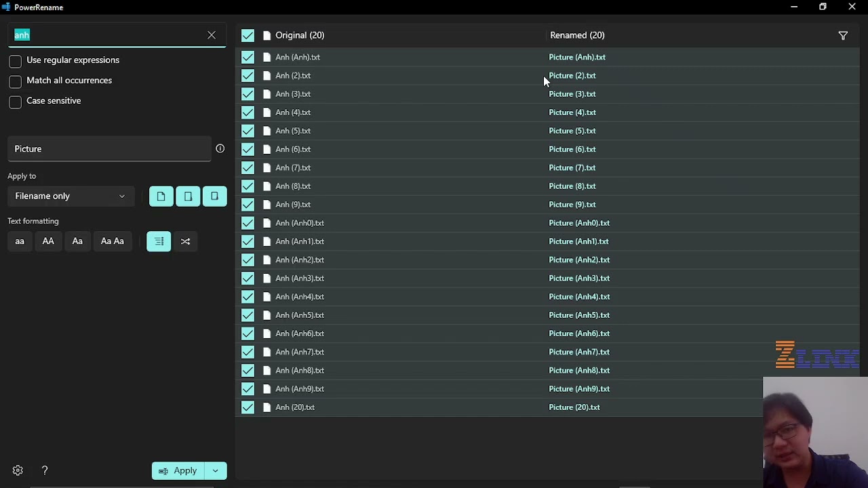Click the replace with 'Picture' field
The width and height of the screenshot is (868, 488).
click(x=110, y=148)
